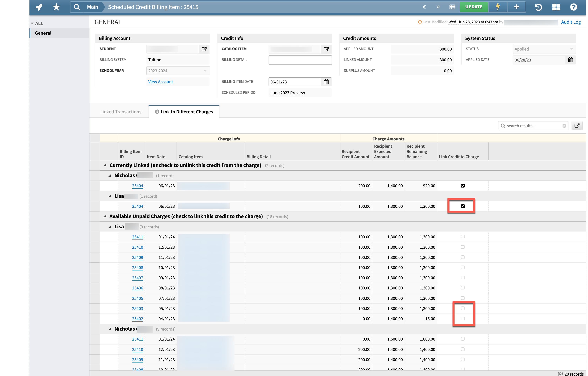The height and width of the screenshot is (376, 588).
Task: Collapse the Currently Linked section
Action: pyautogui.click(x=105, y=165)
